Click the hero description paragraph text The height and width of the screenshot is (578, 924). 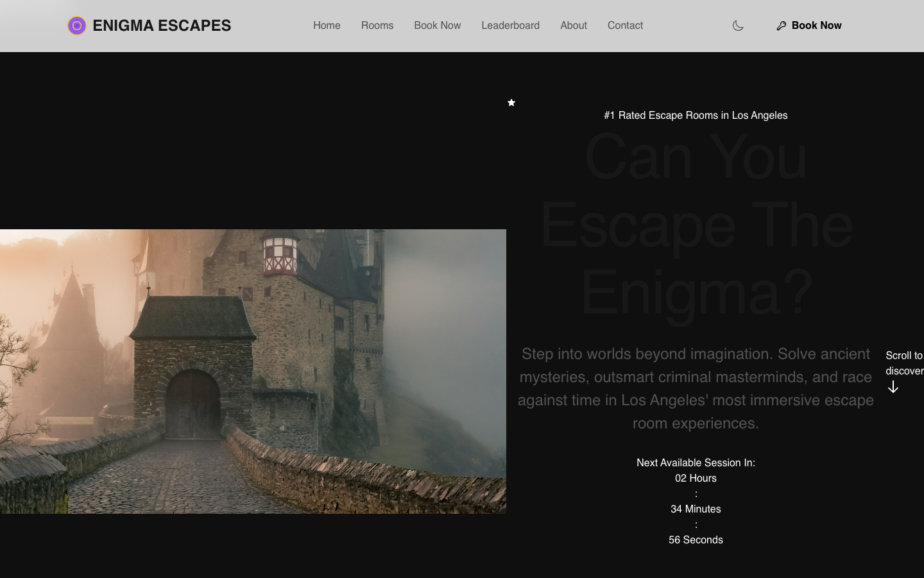pyautogui.click(x=696, y=389)
